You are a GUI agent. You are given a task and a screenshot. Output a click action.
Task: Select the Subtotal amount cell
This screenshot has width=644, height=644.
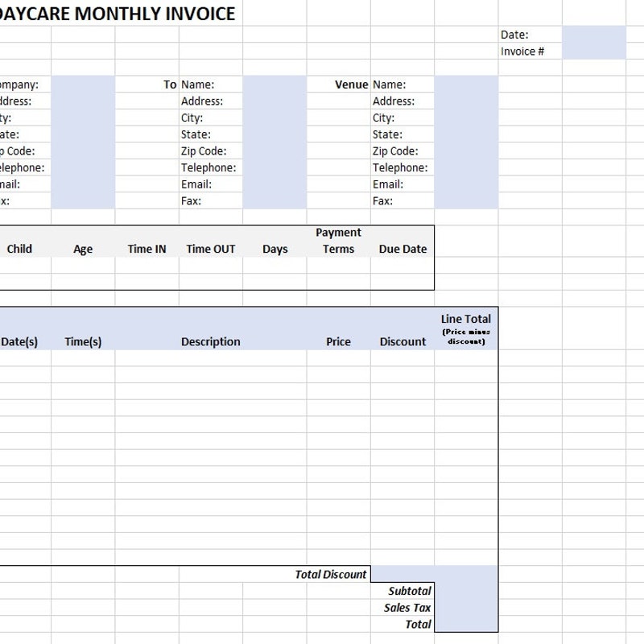[x=467, y=590]
